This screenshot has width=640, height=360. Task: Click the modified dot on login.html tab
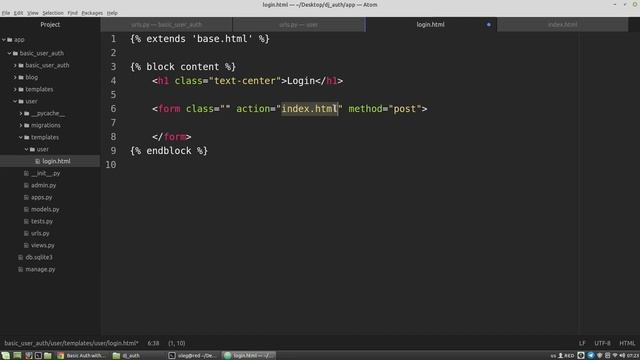point(489,24)
